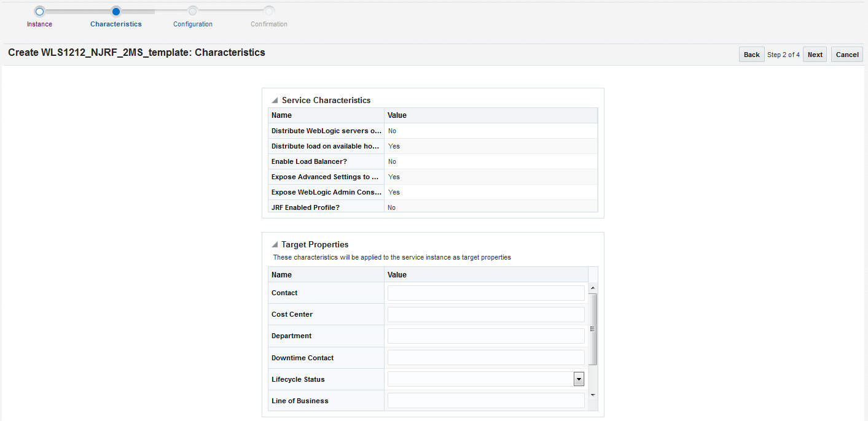Screen dimensions: 868x421
Task: Focus the Downtime Contact input field
Action: pos(486,358)
